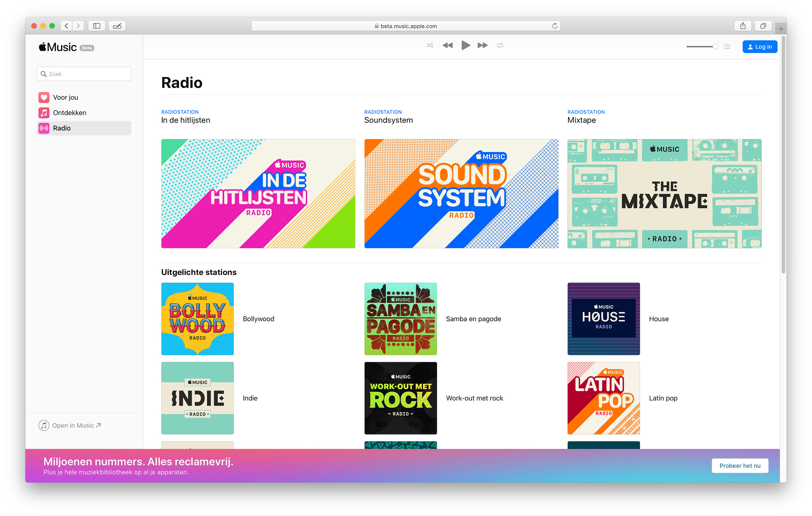
Task: Click the previous track rewind icon
Action: tap(447, 45)
